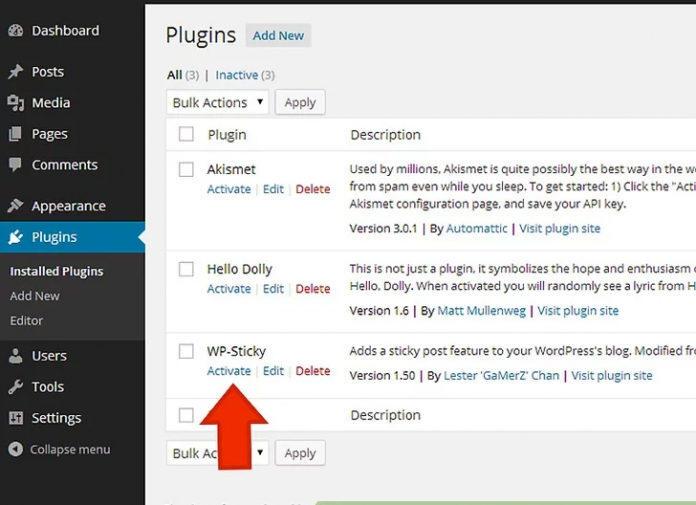Click the Pages icon in sidebar
696x505 pixels.
pos(15,134)
